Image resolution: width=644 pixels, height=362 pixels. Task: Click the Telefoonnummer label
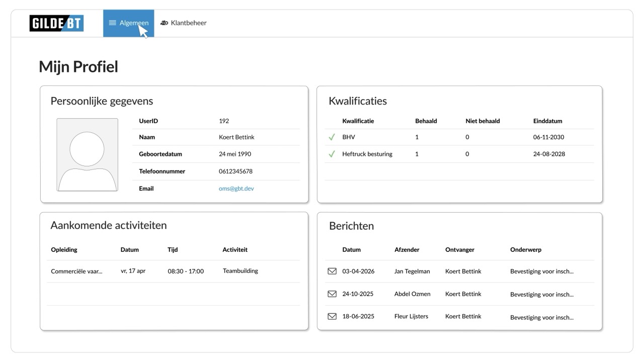(162, 171)
